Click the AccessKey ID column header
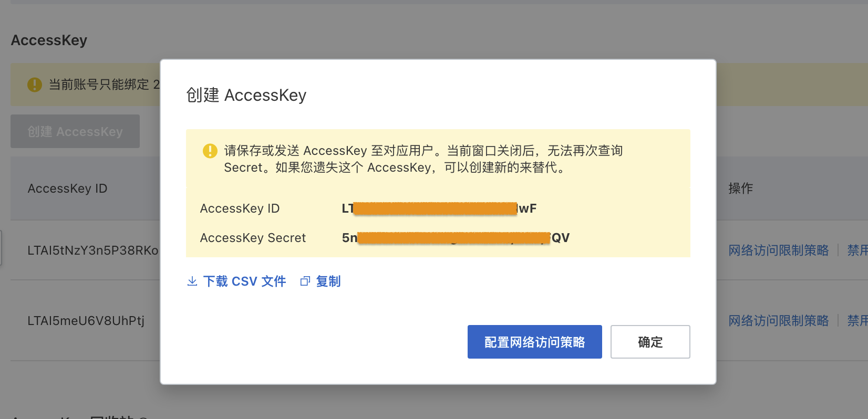Viewport: 868px width, 419px height. tap(67, 188)
